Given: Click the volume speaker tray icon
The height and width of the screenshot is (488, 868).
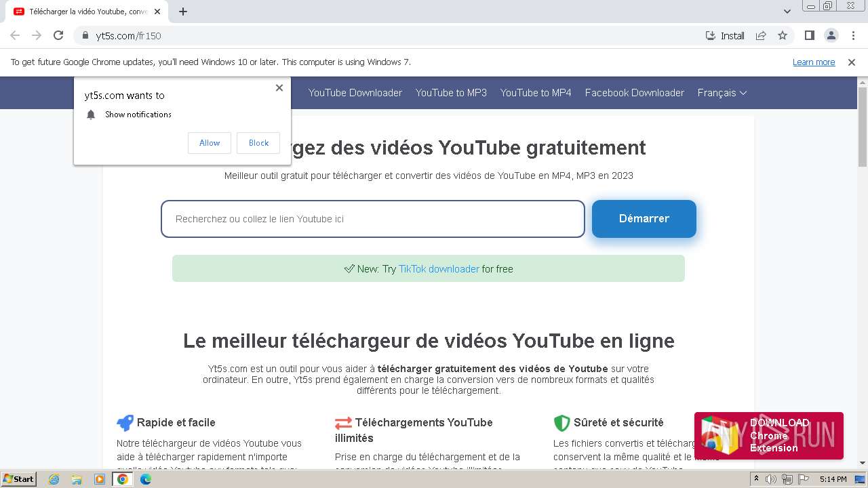Looking at the screenshot, I should tap(771, 479).
